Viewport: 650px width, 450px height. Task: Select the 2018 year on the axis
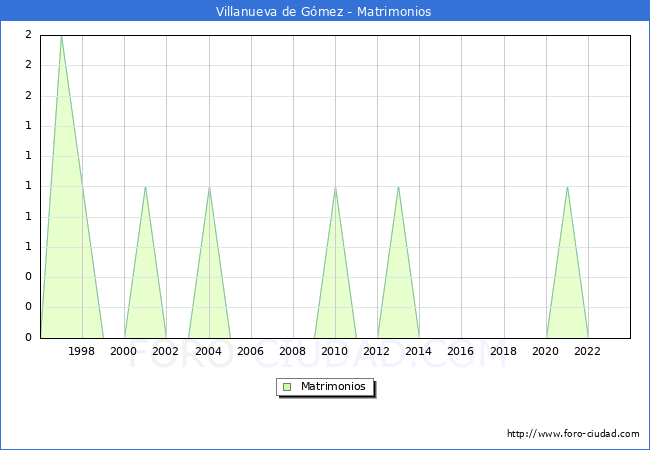point(504,351)
